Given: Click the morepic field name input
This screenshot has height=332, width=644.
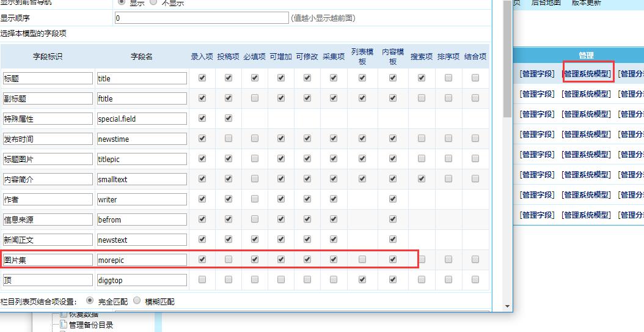Looking at the screenshot, I should [x=142, y=260].
